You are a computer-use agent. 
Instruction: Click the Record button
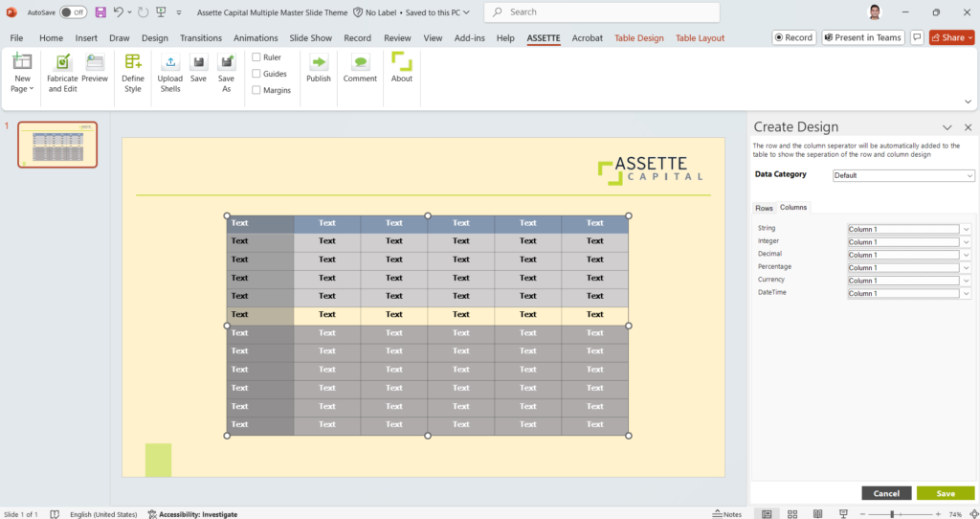[x=793, y=37]
